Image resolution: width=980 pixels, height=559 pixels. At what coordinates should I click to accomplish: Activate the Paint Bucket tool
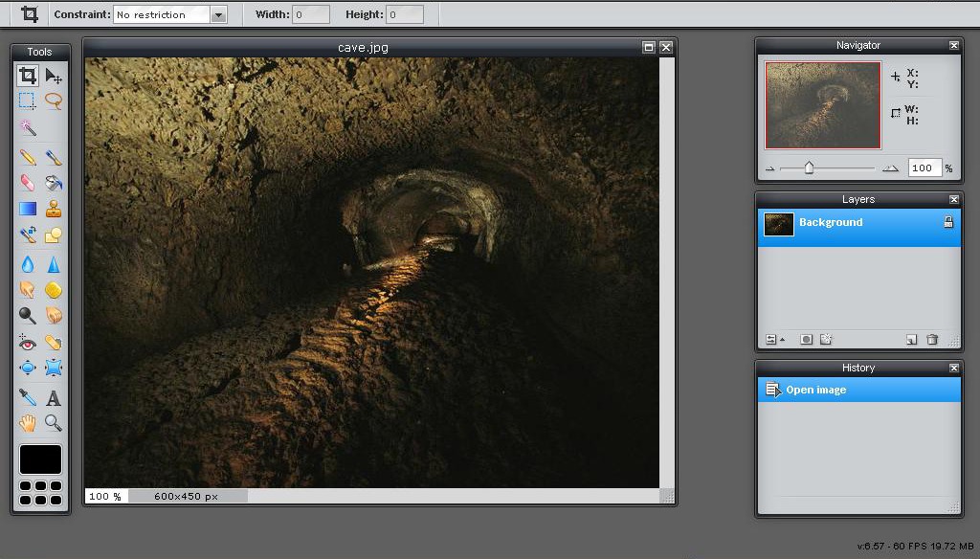[x=54, y=182]
